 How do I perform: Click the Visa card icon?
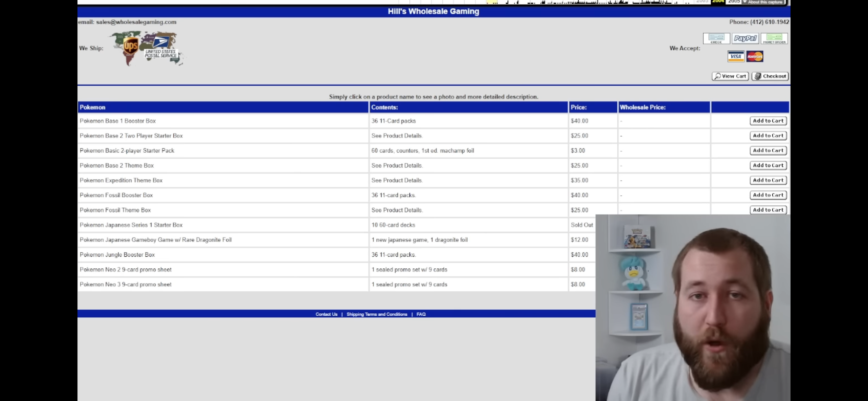(736, 56)
